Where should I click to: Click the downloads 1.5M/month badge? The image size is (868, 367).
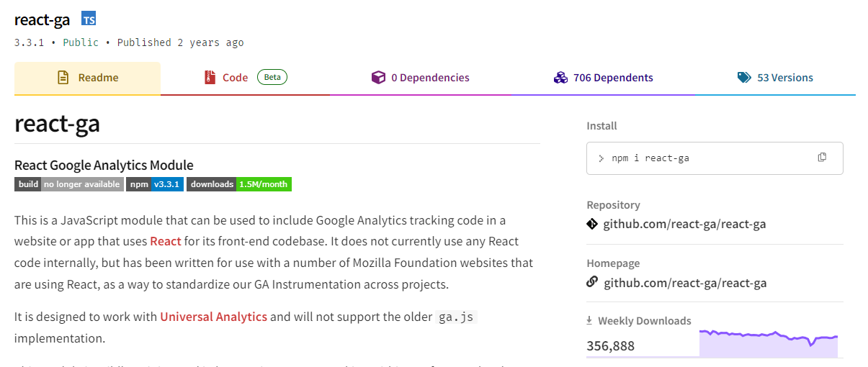tap(239, 184)
